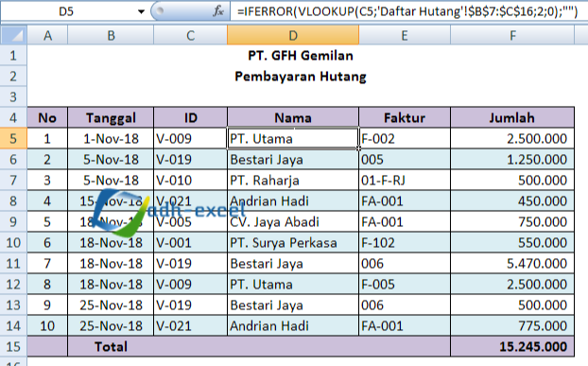588x366 pixels.
Task: Select the selected cell D5 PT. Utama
Action: click(293, 139)
